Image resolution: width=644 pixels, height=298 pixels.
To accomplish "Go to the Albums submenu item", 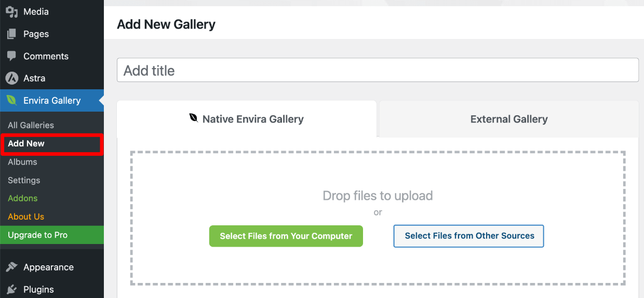I will coord(22,162).
